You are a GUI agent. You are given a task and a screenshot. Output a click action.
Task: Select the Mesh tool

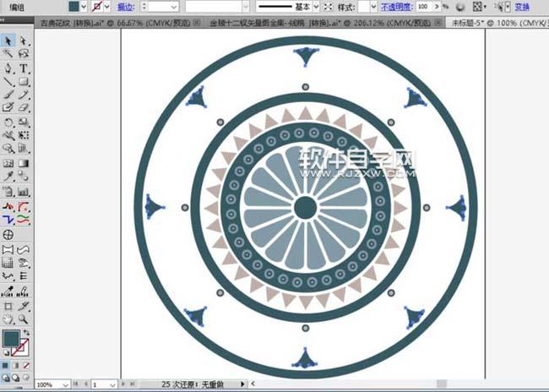point(8,163)
